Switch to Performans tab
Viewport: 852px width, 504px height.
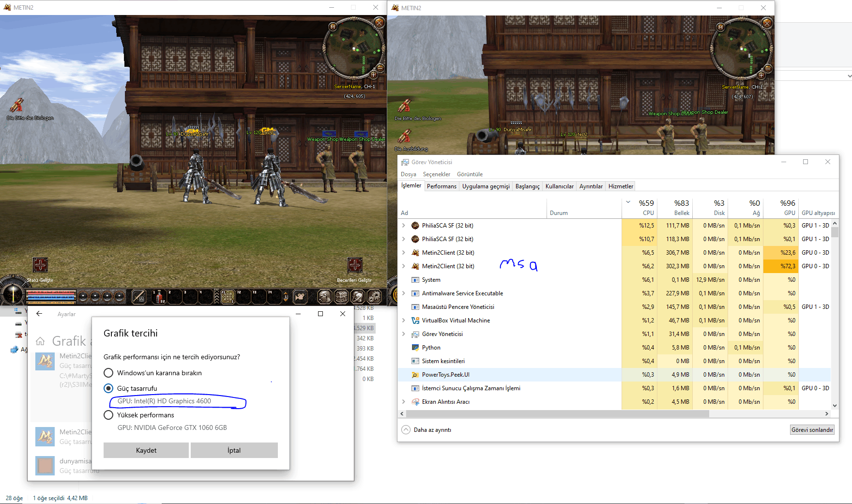441,186
